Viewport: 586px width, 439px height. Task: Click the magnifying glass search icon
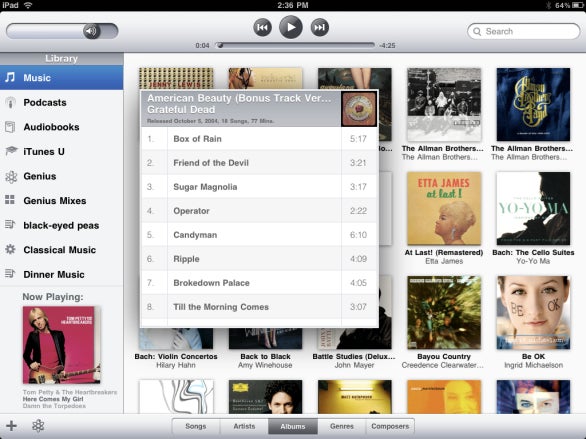(x=477, y=31)
